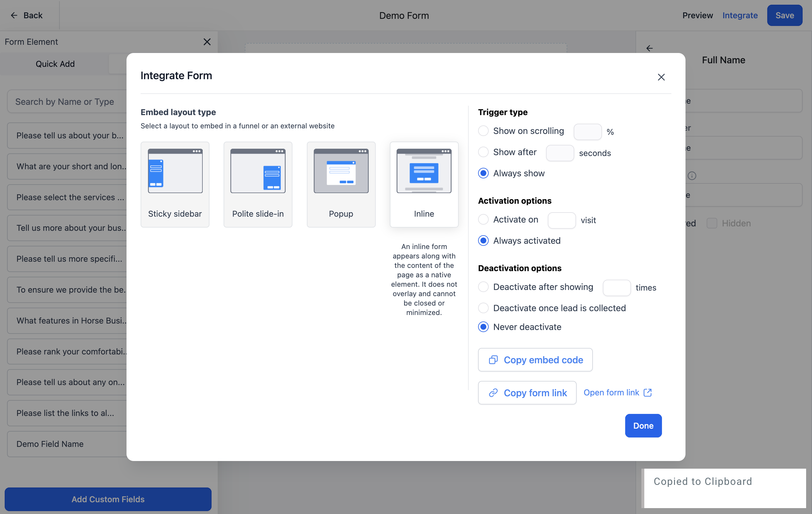Select 'Please tell us about any on...' field
Image resolution: width=812 pixels, height=514 pixels.
pos(67,382)
